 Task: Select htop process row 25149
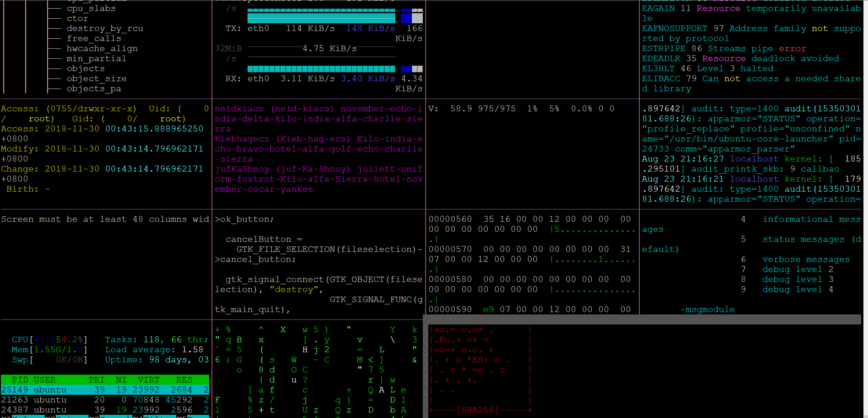point(105,390)
